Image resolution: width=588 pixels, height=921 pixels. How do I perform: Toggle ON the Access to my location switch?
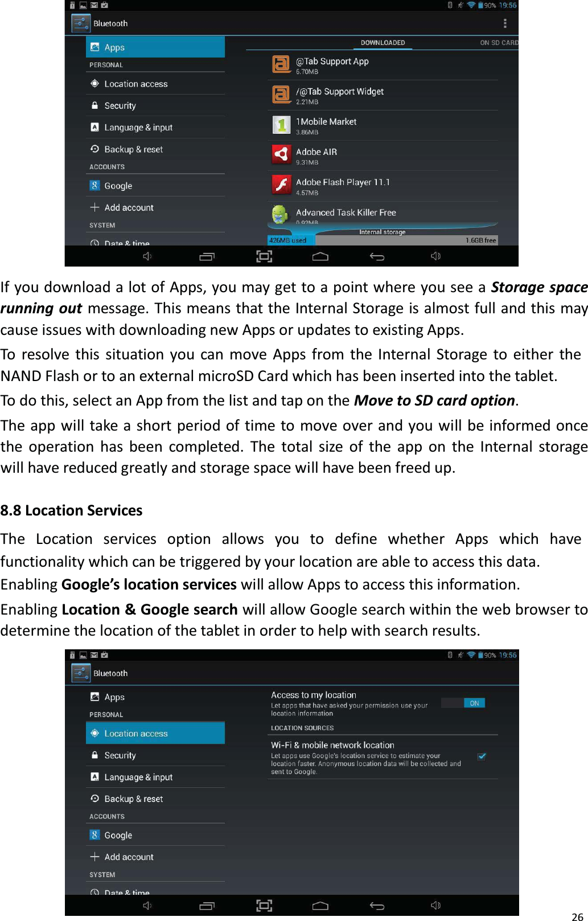[x=462, y=702]
